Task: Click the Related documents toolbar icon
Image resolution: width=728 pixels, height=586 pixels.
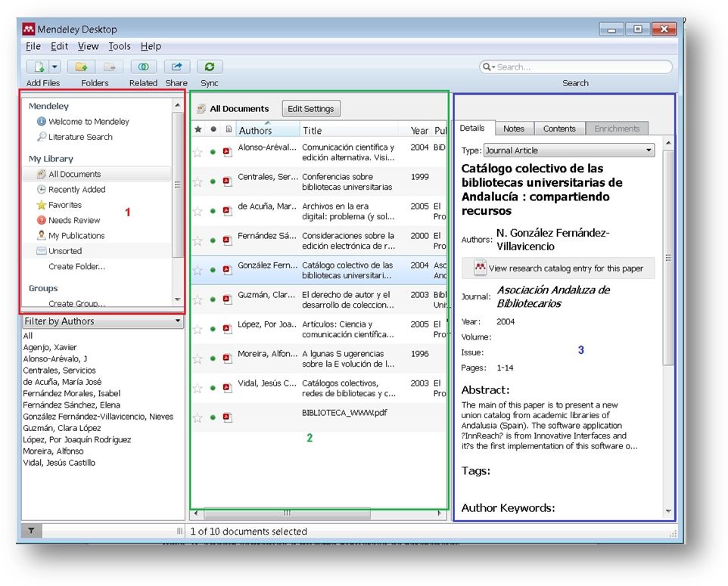Action: click(x=144, y=67)
